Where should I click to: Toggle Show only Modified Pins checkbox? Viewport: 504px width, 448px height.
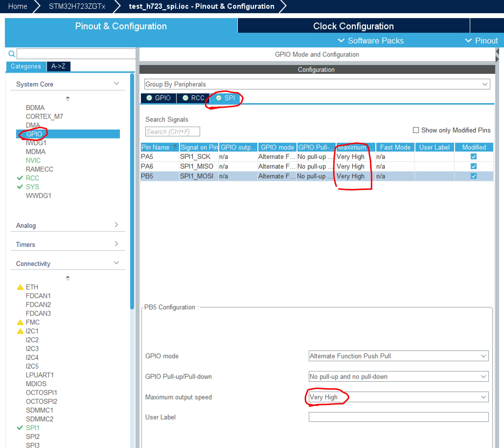416,130
